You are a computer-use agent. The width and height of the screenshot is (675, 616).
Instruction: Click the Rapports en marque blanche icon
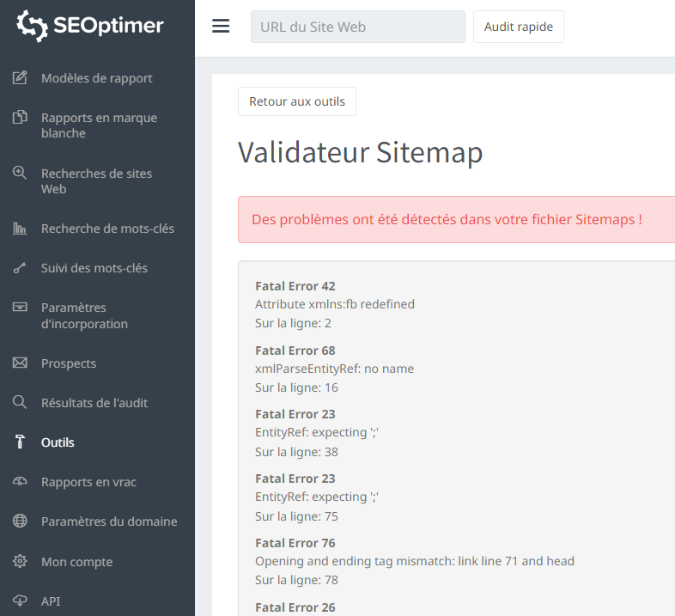(20, 118)
